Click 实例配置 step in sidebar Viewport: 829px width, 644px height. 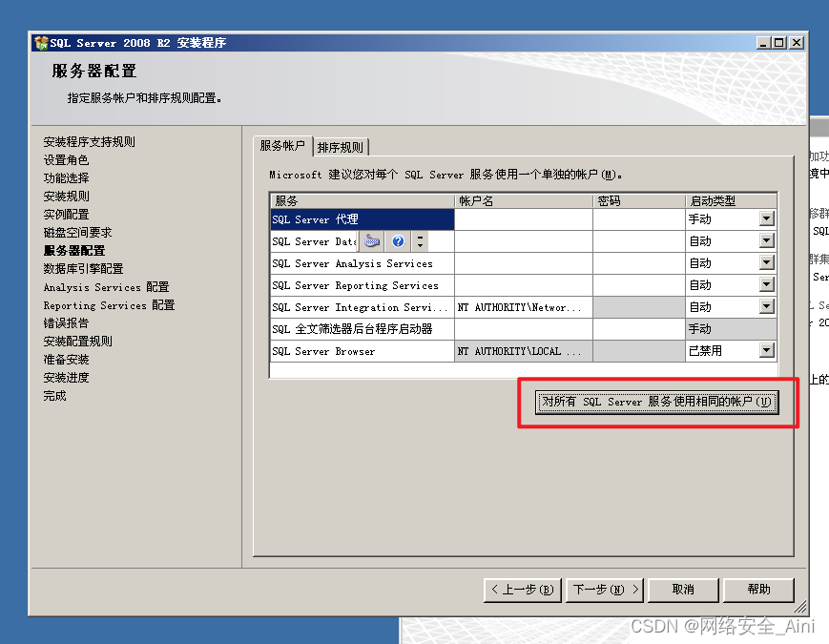pyautogui.click(x=66, y=214)
